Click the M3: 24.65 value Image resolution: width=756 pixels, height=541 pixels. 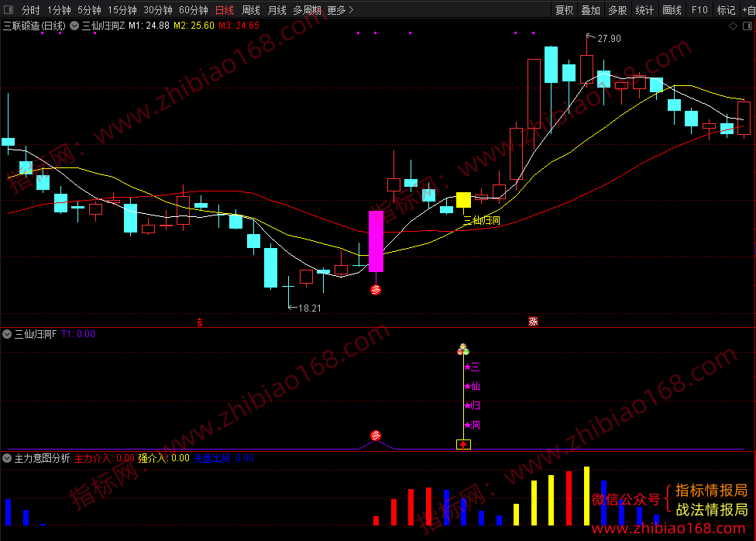pos(239,26)
